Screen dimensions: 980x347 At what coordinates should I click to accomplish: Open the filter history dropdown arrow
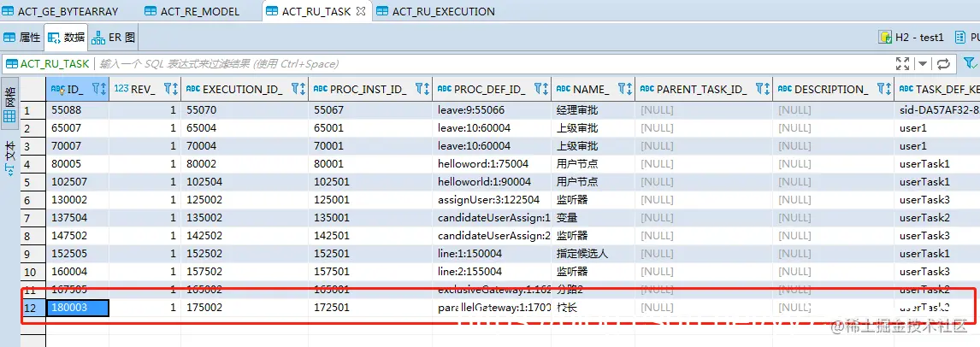pos(923,63)
